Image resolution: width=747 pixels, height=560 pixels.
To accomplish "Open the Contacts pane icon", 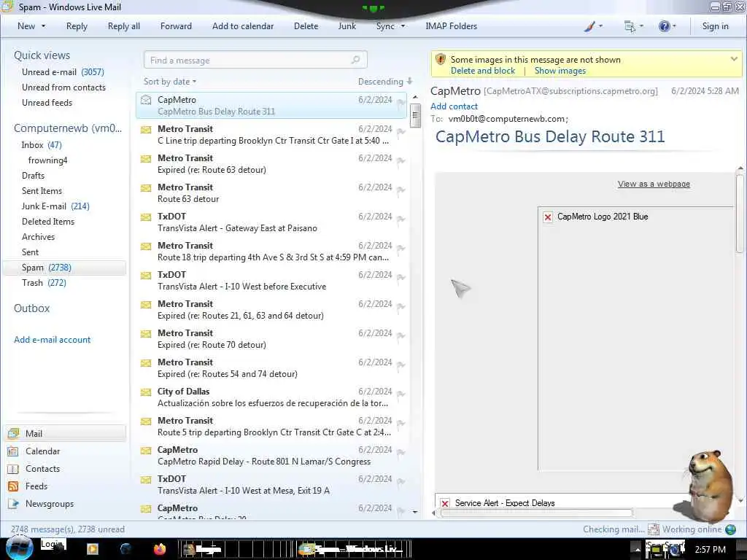I will pyautogui.click(x=13, y=469).
